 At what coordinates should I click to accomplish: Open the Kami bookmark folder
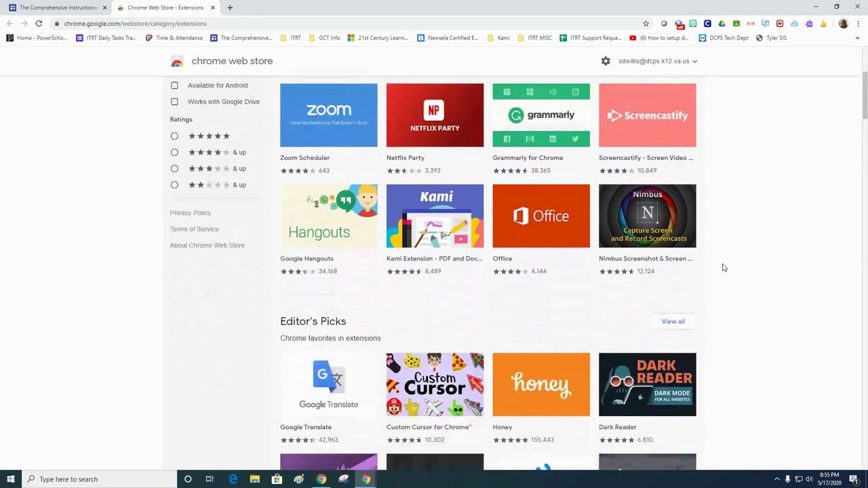pos(498,38)
